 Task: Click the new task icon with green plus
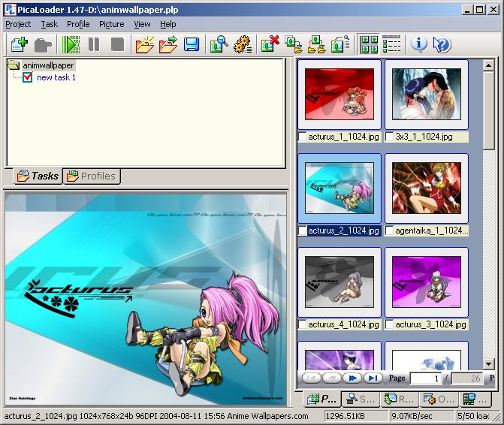19,44
